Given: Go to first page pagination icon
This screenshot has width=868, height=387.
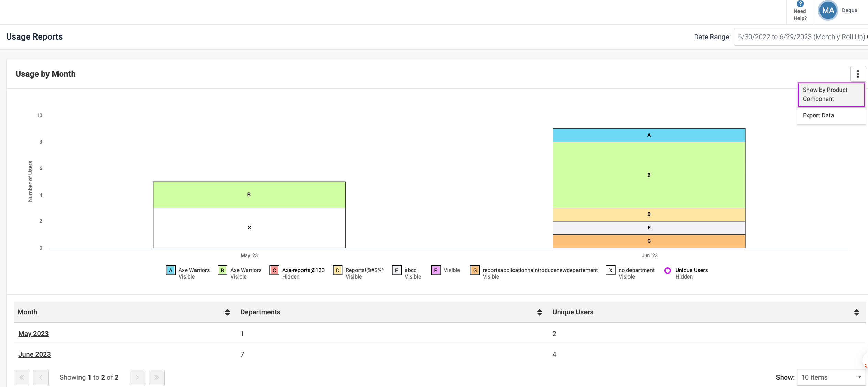Looking at the screenshot, I should point(22,377).
